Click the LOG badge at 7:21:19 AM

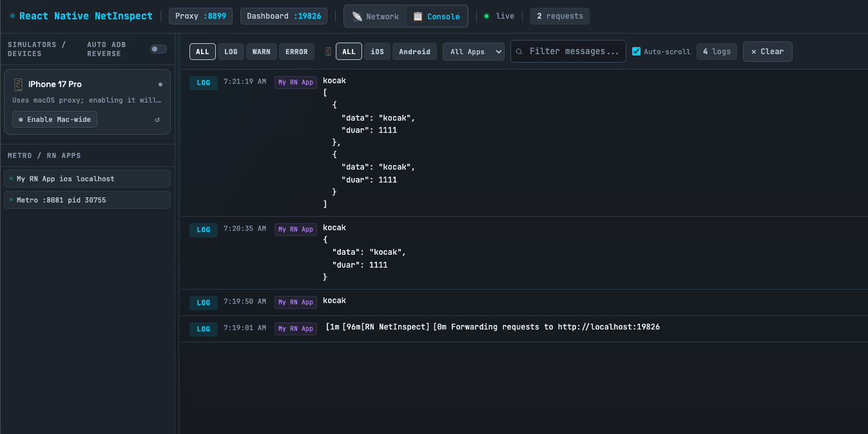click(204, 83)
